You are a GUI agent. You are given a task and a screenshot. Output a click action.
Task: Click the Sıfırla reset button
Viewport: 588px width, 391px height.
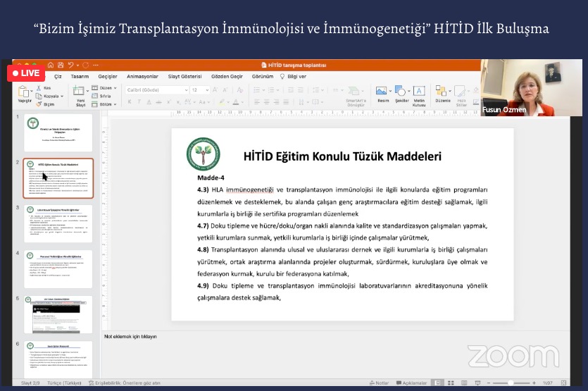tap(103, 96)
